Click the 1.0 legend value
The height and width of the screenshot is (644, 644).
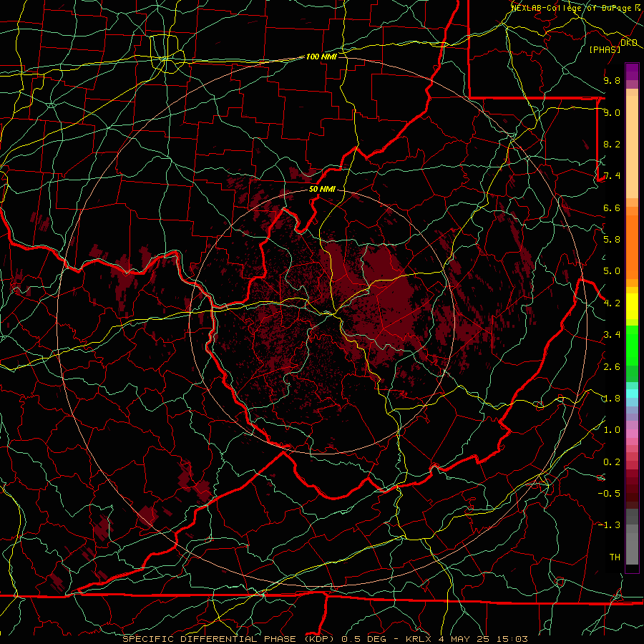click(x=612, y=430)
